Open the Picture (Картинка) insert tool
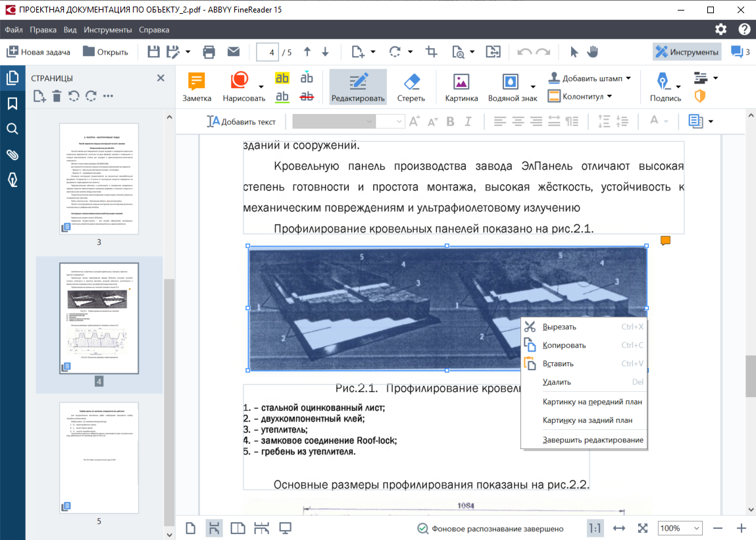This screenshot has height=540, width=756. click(461, 87)
